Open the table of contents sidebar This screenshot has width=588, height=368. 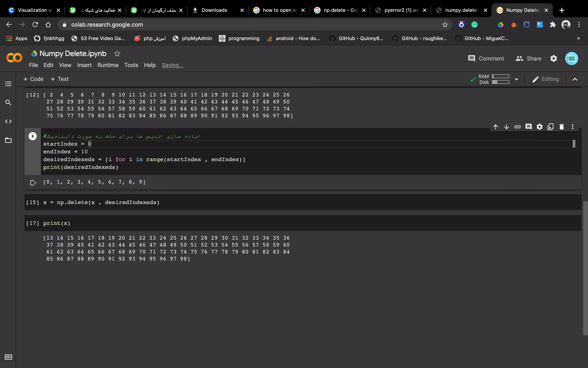pos(8,84)
